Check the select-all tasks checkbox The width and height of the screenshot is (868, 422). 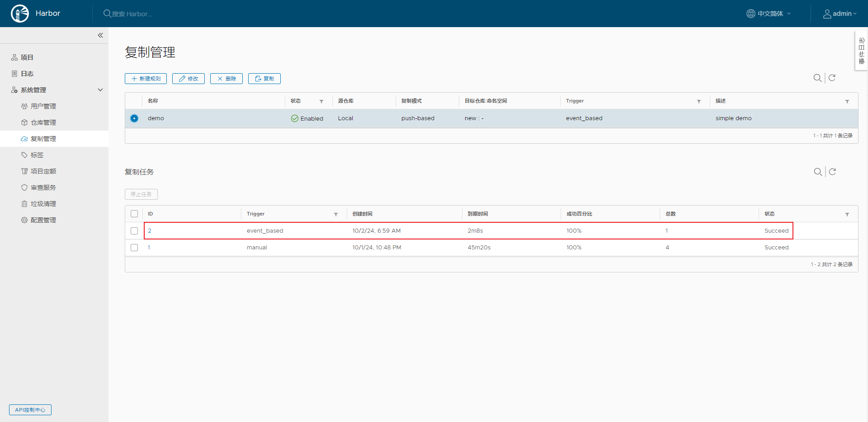tap(134, 214)
